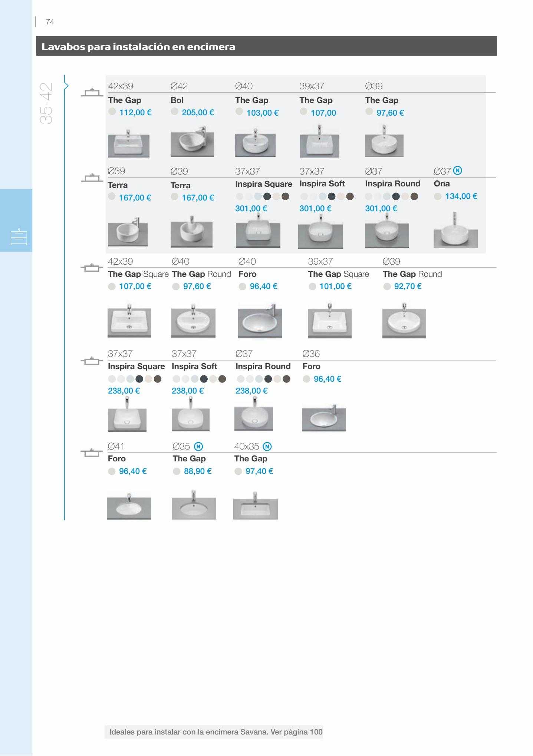Click the N badge beside the 40x35 size
The width and height of the screenshot is (533, 756).
click(x=267, y=447)
